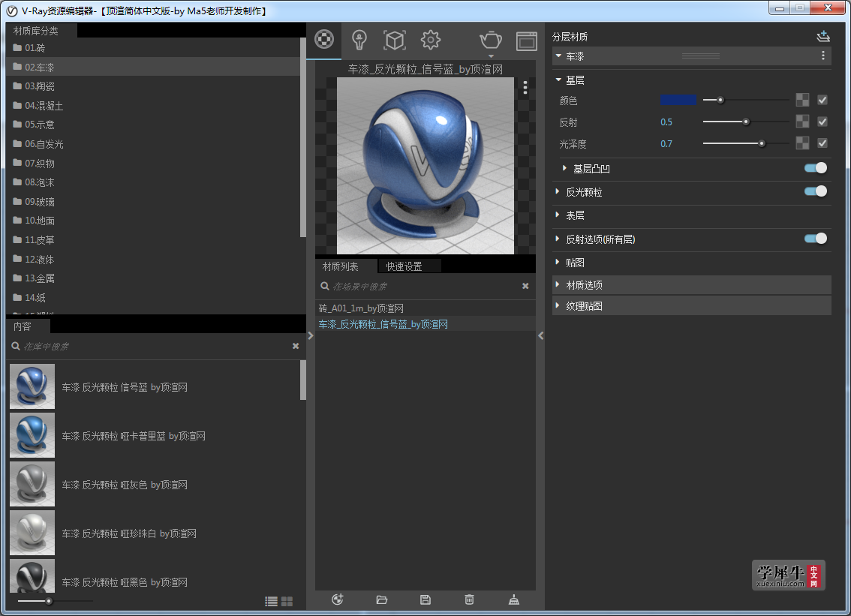Open the Settings gear icon

[x=431, y=40]
